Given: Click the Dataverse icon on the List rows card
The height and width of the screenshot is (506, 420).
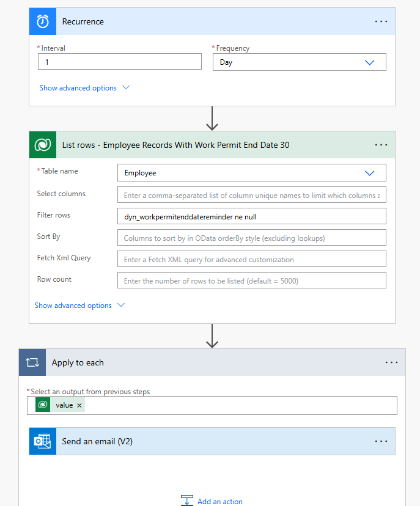Looking at the screenshot, I should pyautogui.click(x=42, y=145).
